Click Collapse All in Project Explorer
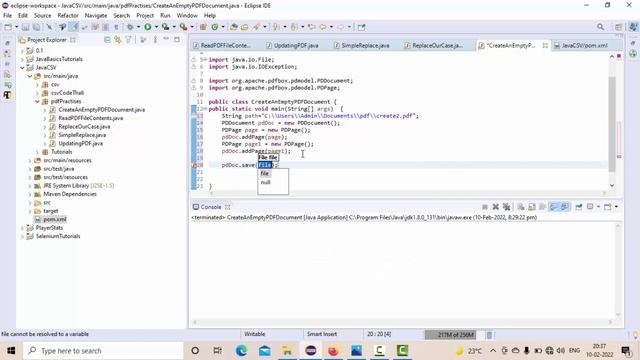 (x=107, y=40)
